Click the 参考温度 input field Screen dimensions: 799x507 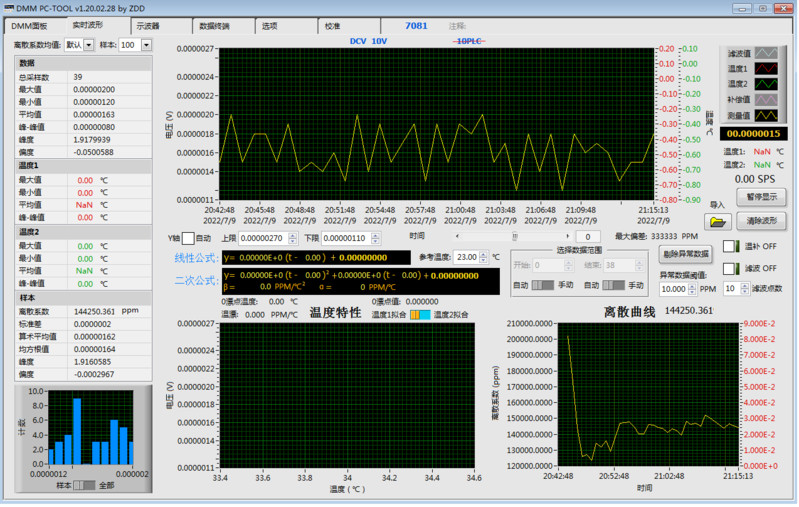pyautogui.click(x=466, y=257)
